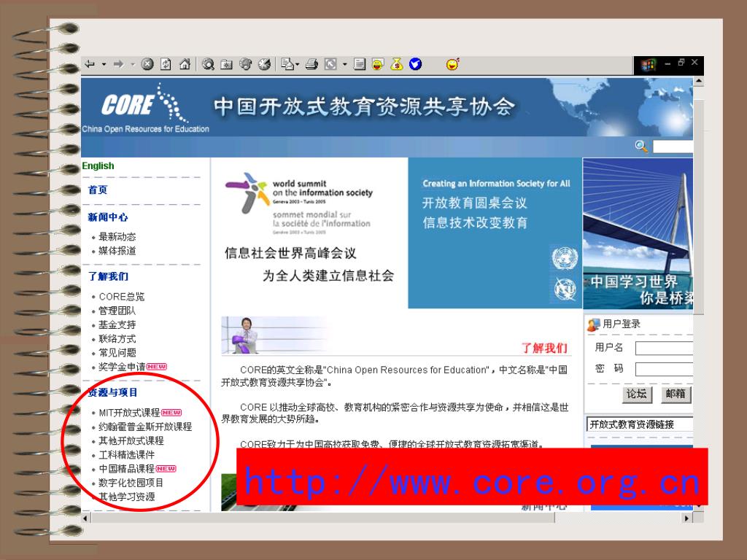Click the text page Edit toolbar icon
This screenshot has width=747, height=560.
click(360, 64)
